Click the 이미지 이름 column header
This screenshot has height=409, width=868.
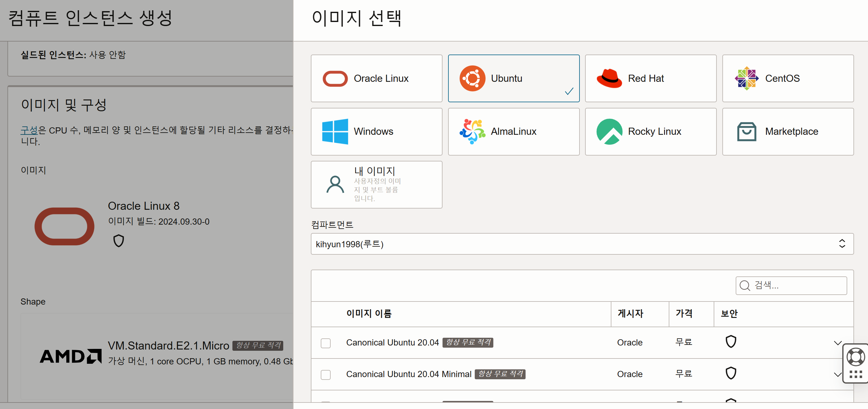[369, 314]
